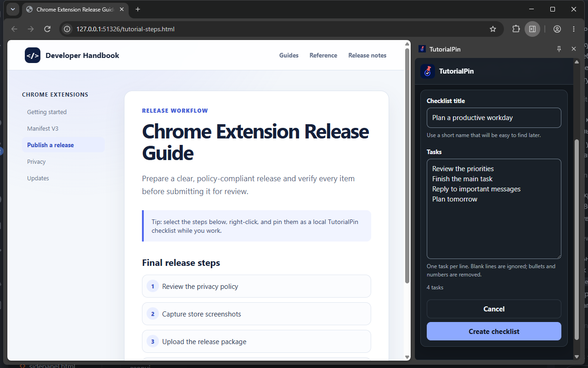Image resolution: width=588 pixels, height=368 pixels.
Task: Toggle the side panel toolbar icon
Action: click(x=532, y=29)
